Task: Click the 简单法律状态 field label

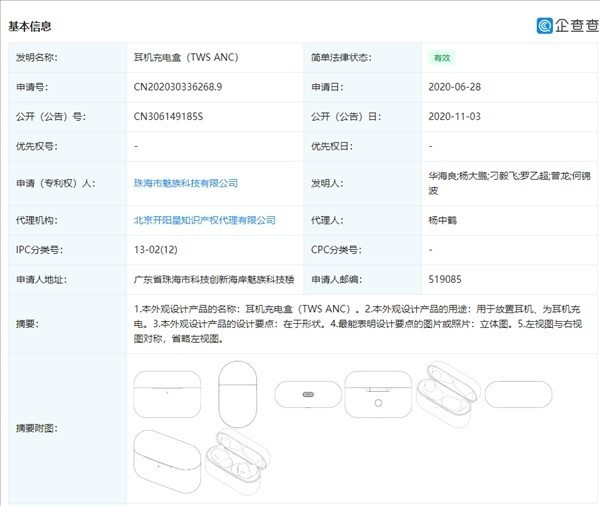Action: tap(341, 57)
